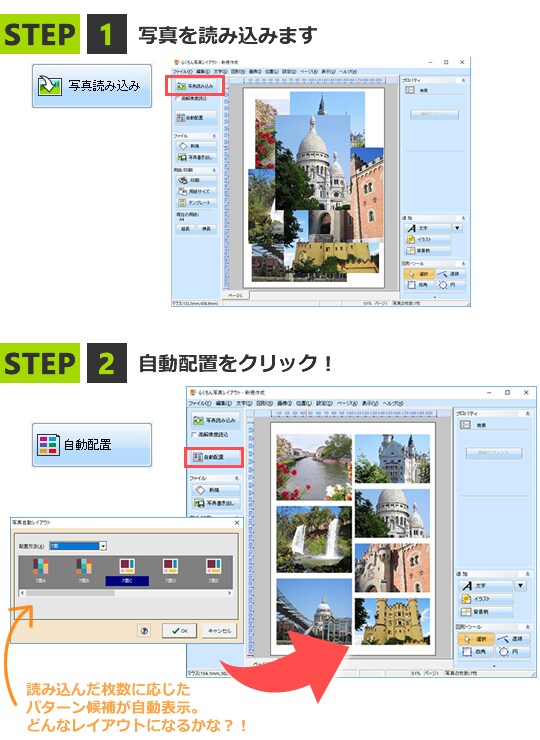
Task: Add 文字 text in the STEP 1 window
Action: (428, 228)
